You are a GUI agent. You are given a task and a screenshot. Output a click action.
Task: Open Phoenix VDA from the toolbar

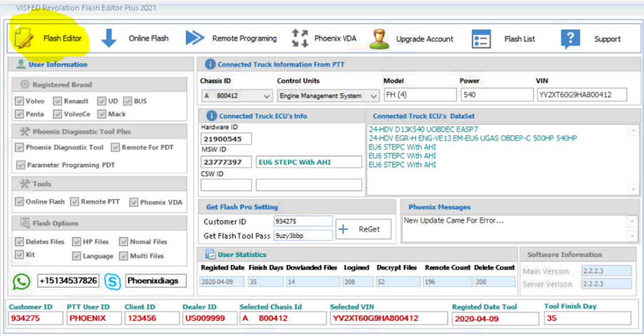click(x=335, y=38)
